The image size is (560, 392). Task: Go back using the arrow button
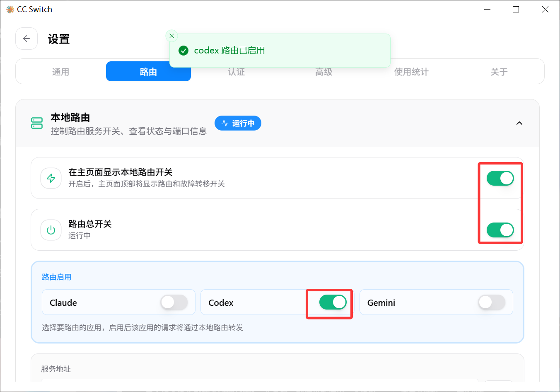point(27,39)
